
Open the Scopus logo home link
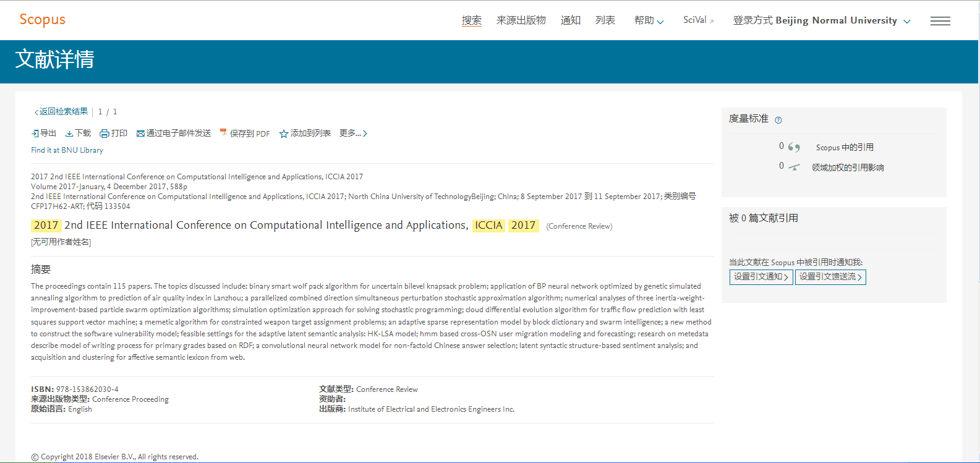click(42, 20)
